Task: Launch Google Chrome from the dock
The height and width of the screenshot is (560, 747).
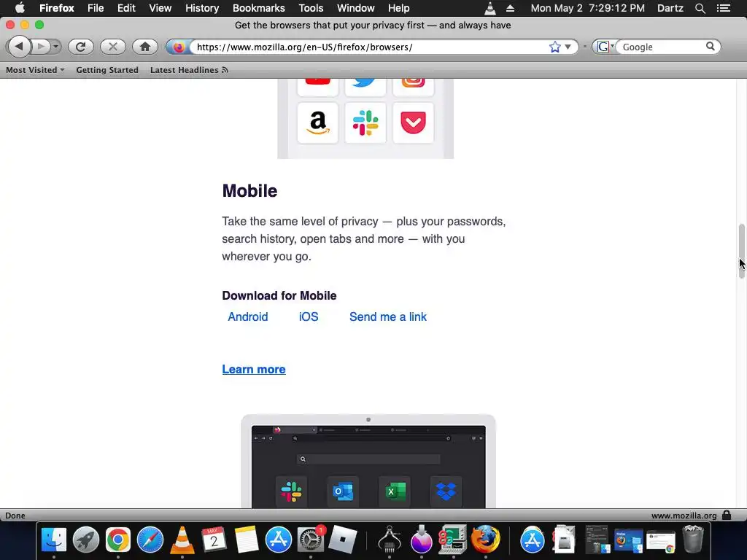Action: [x=118, y=540]
